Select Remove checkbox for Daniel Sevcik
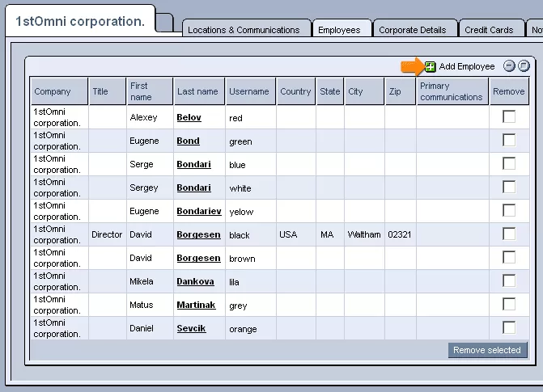 pyautogui.click(x=509, y=328)
